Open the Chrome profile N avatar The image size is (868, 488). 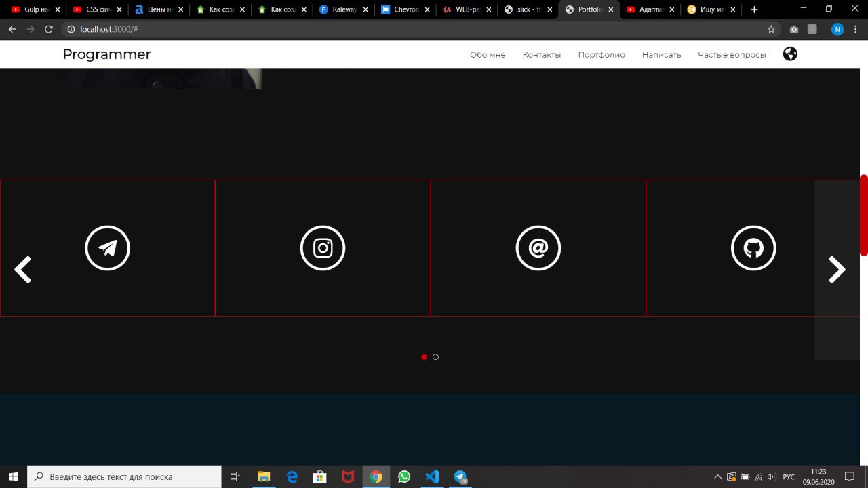(x=837, y=29)
